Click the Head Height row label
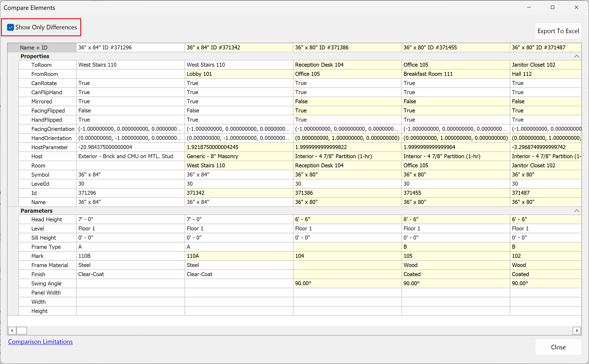 pyautogui.click(x=48, y=219)
